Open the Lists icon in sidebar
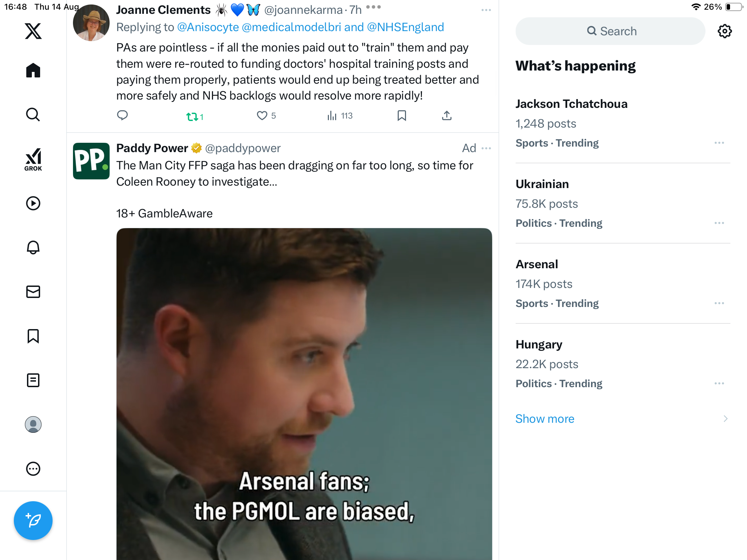 pos(33,380)
